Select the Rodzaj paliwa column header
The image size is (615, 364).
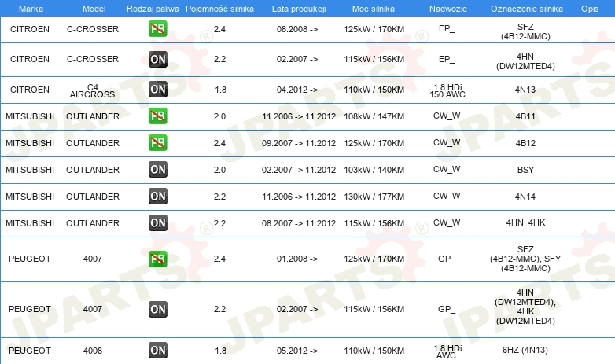click(153, 9)
